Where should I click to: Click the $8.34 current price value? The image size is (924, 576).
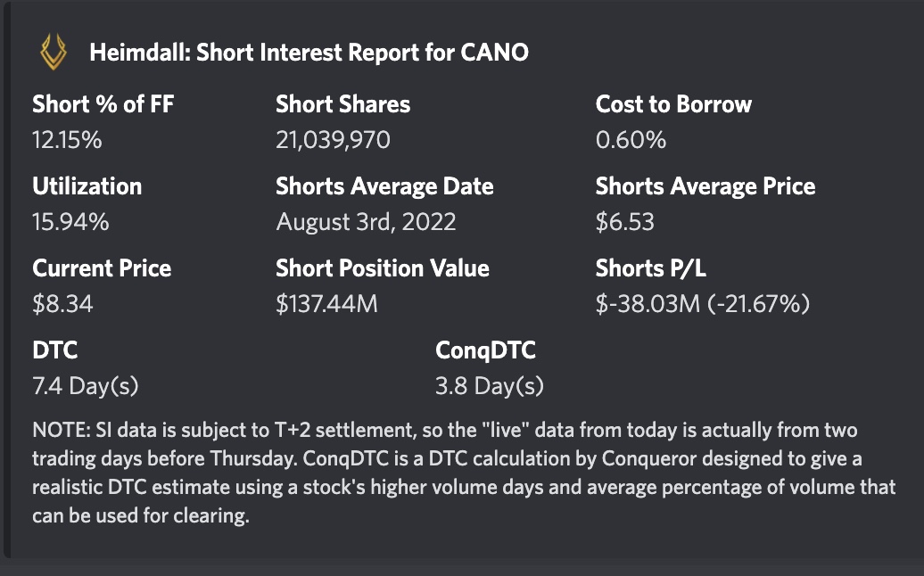pos(62,304)
